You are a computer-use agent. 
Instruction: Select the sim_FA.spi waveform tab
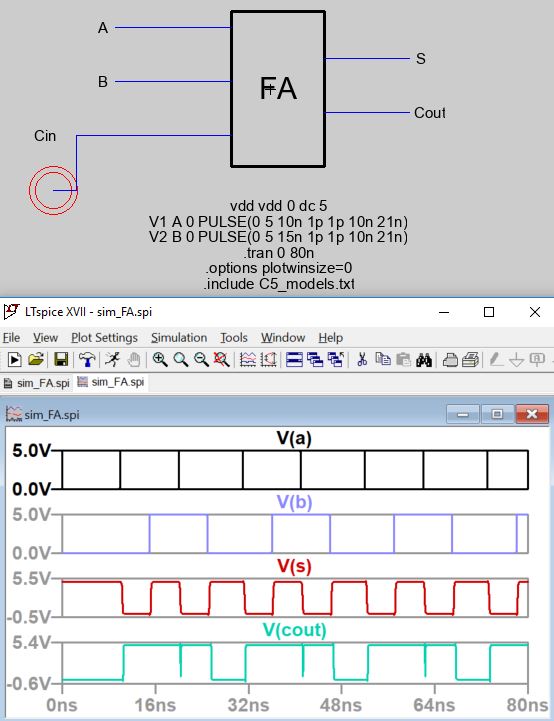click(111, 382)
